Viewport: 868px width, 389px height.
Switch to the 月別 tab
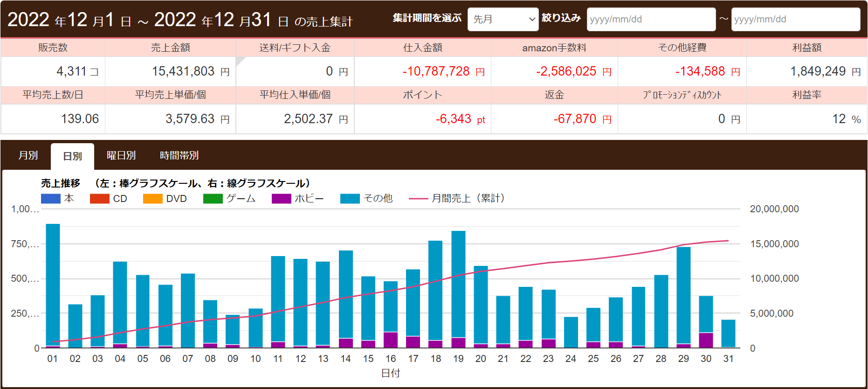(28, 155)
